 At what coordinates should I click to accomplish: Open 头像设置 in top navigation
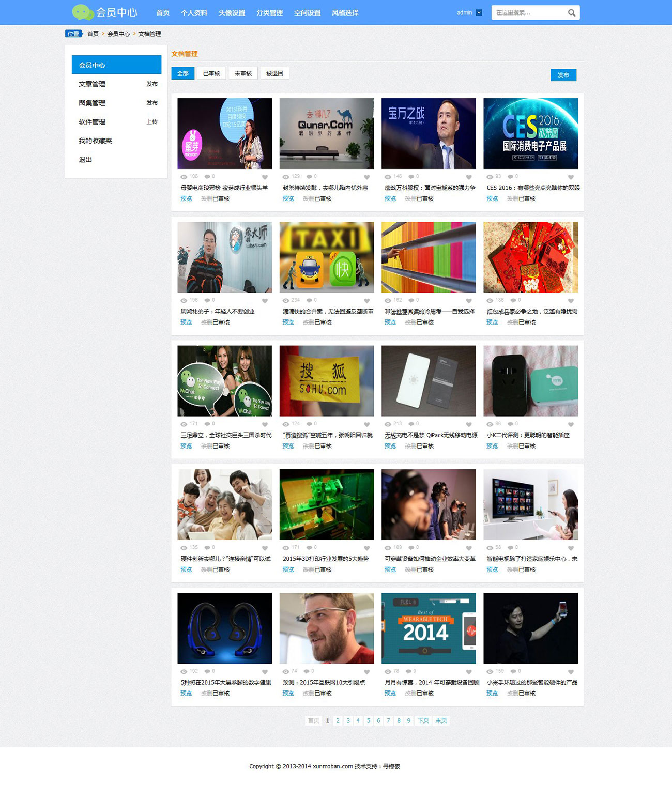click(232, 13)
